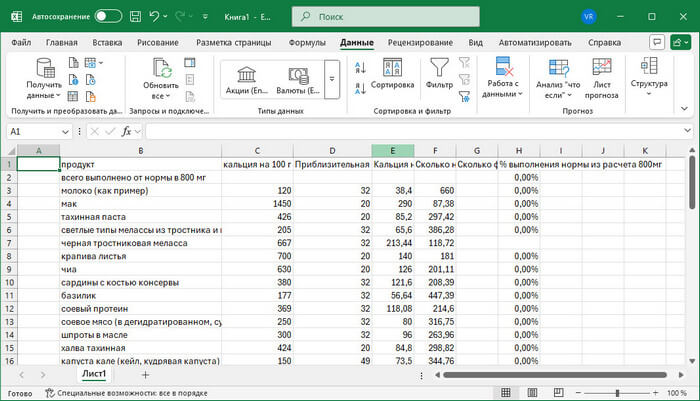Screen dimensions: 700x401
Task: Apply the Фильтр funnel filter
Action: click(x=439, y=75)
